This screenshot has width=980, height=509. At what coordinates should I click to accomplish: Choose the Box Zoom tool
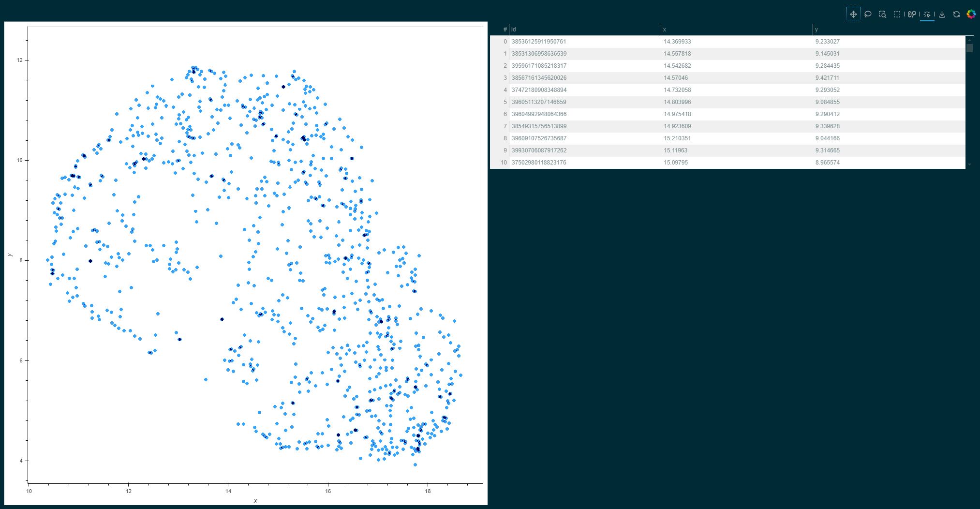point(882,15)
